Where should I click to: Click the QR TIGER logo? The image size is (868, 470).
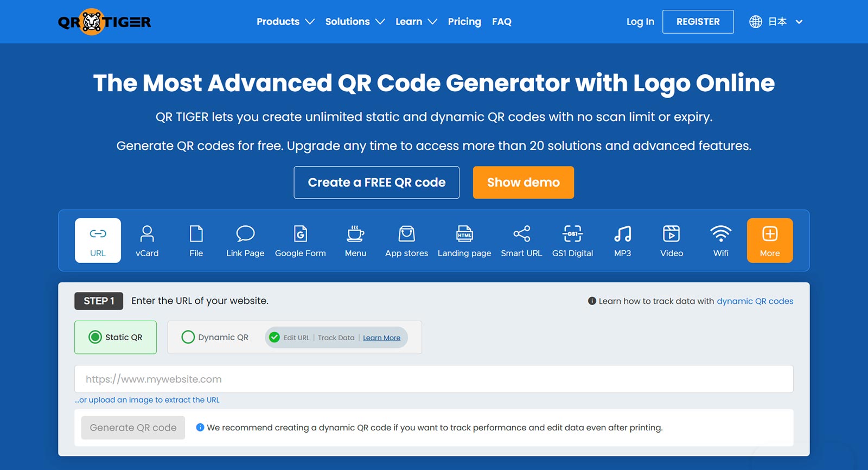tap(104, 22)
